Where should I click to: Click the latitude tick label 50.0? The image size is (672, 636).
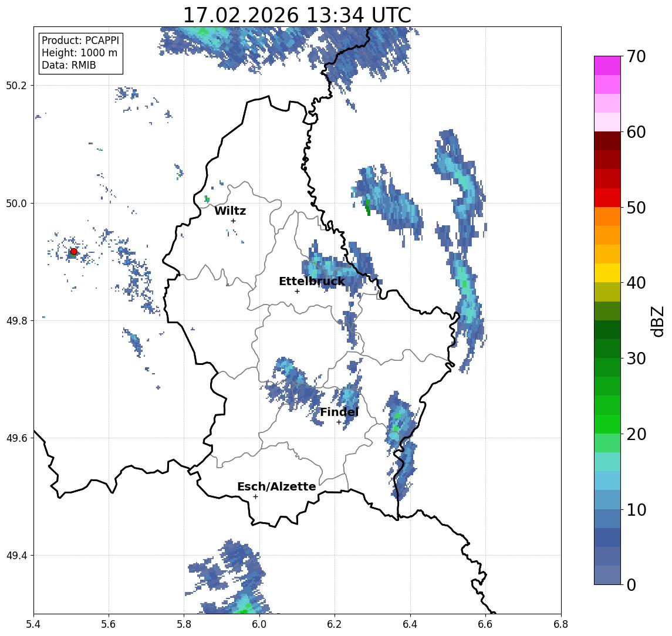coord(16,203)
